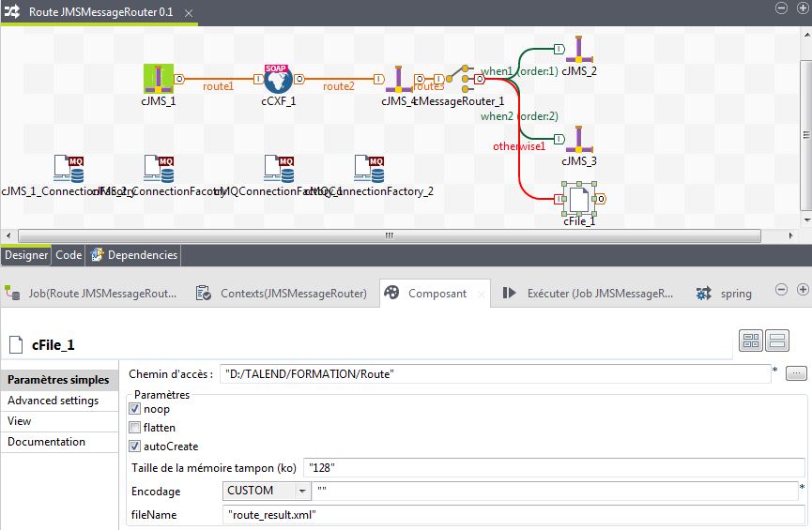The width and height of the screenshot is (812, 530).
Task: Click the canvas scroll left arrow
Action: pyautogui.click(x=8, y=235)
